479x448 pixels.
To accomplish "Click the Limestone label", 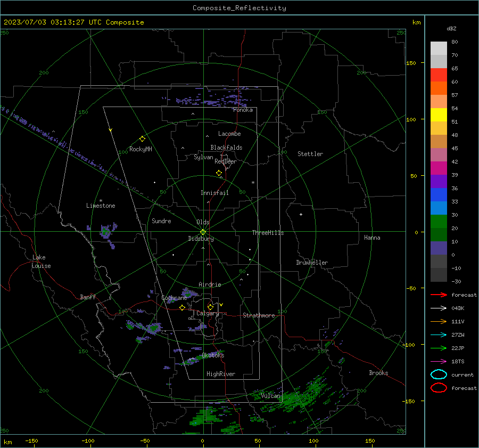I will tap(101, 206).
